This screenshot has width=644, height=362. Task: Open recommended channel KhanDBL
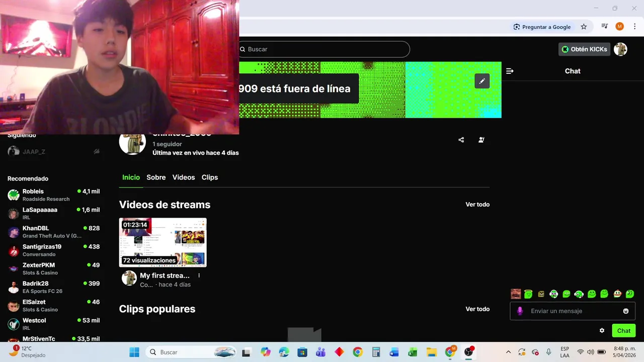53,232
